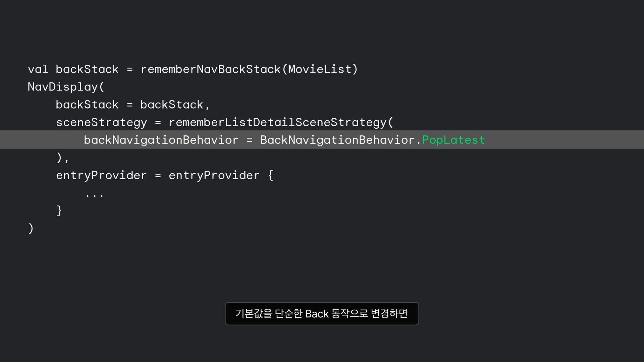This screenshot has height=362, width=644.
Task: Click the sceneStrategy parameter
Action: pos(101,122)
